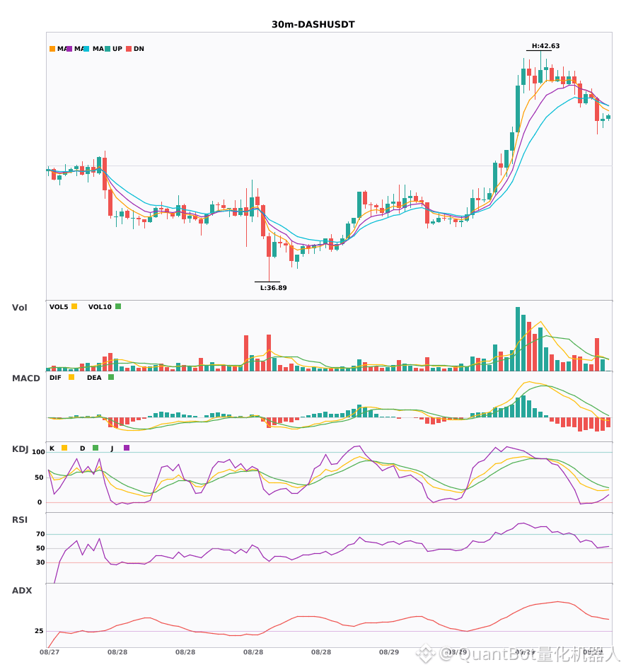Click the 08/27 date axis label
626x672 pixels.
(x=50, y=652)
